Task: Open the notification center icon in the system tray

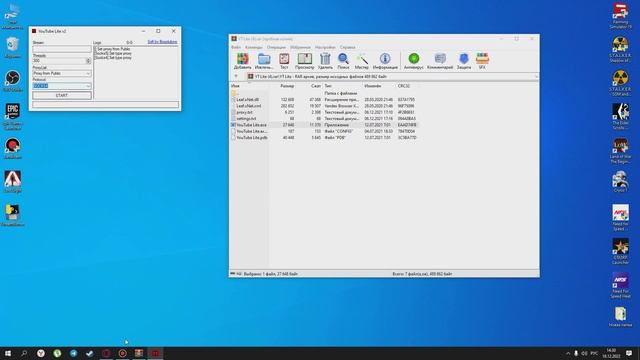Action: pos(629,353)
